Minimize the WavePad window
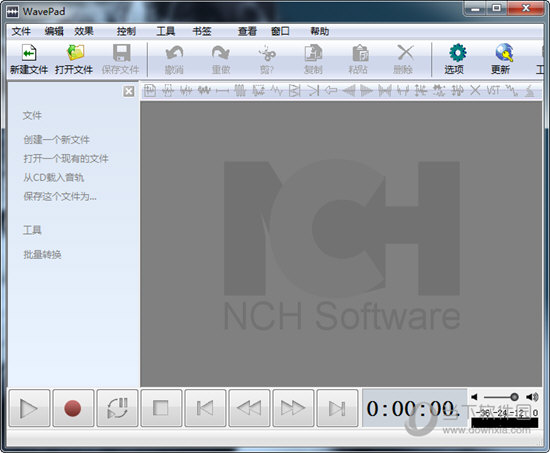 pyautogui.click(x=476, y=8)
